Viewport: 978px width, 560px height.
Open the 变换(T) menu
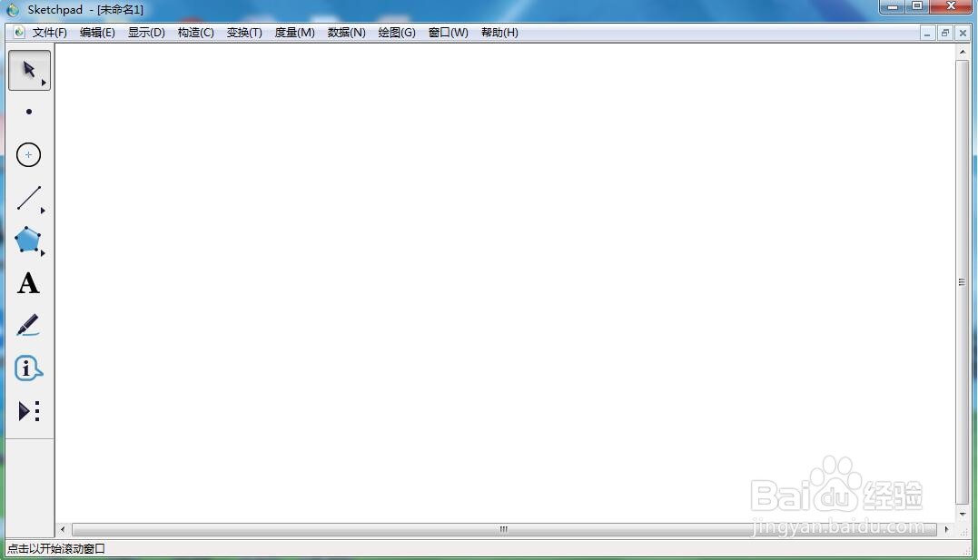[244, 33]
